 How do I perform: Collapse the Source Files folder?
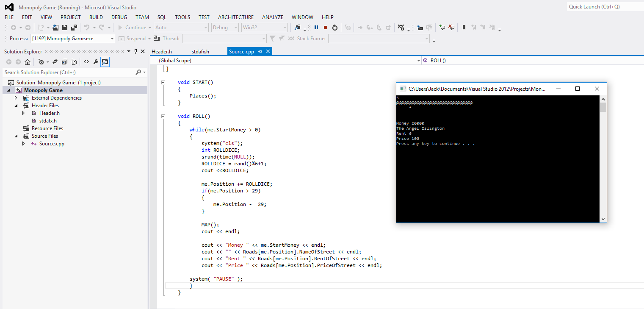(16, 136)
